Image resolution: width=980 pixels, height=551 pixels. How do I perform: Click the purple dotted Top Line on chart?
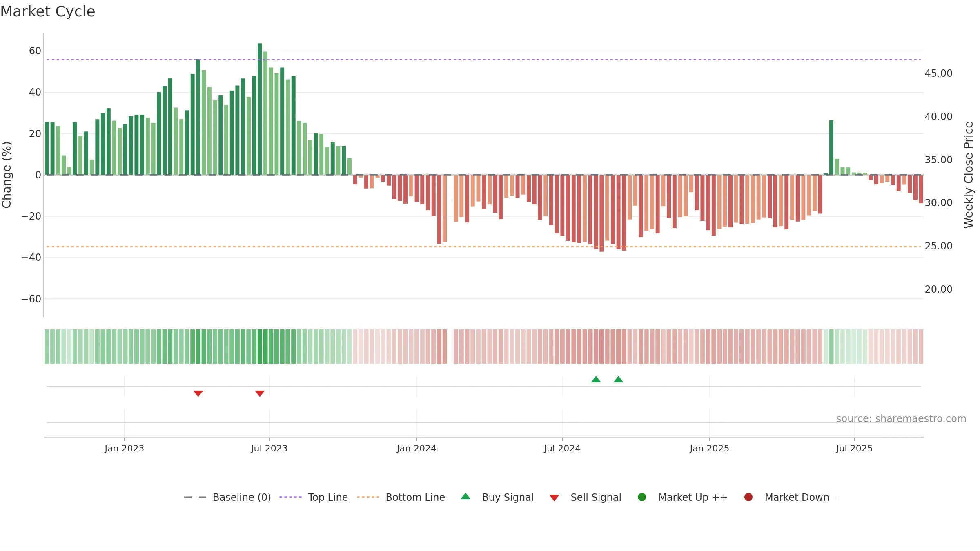(x=484, y=60)
